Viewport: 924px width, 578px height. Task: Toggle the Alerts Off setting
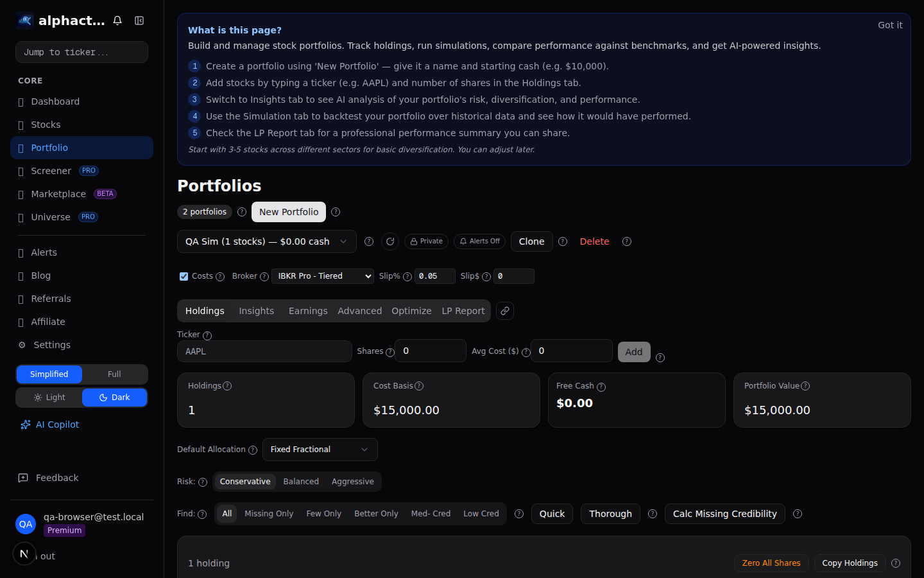pos(479,241)
